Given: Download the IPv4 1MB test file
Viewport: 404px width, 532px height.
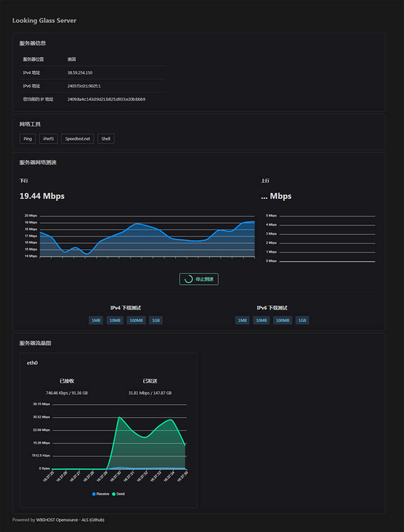Looking at the screenshot, I should pyautogui.click(x=96, y=320).
